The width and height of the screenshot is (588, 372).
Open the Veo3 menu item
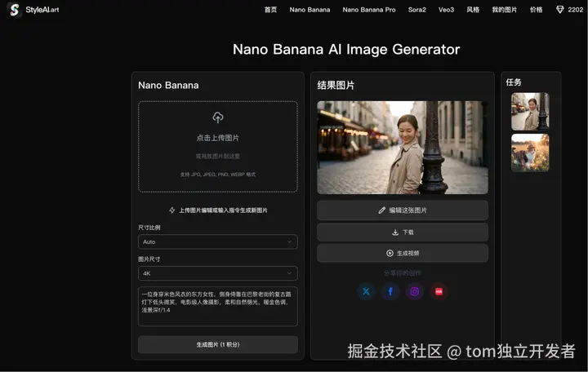(446, 10)
